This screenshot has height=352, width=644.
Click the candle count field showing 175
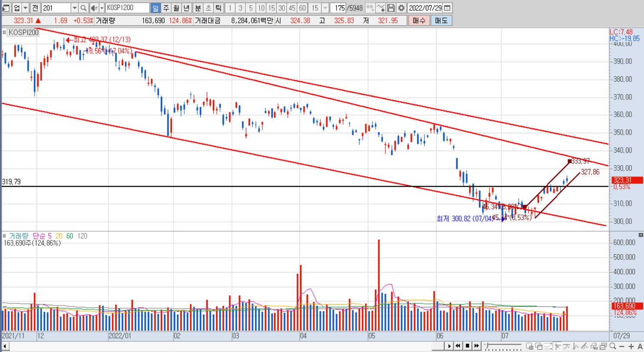click(x=338, y=8)
